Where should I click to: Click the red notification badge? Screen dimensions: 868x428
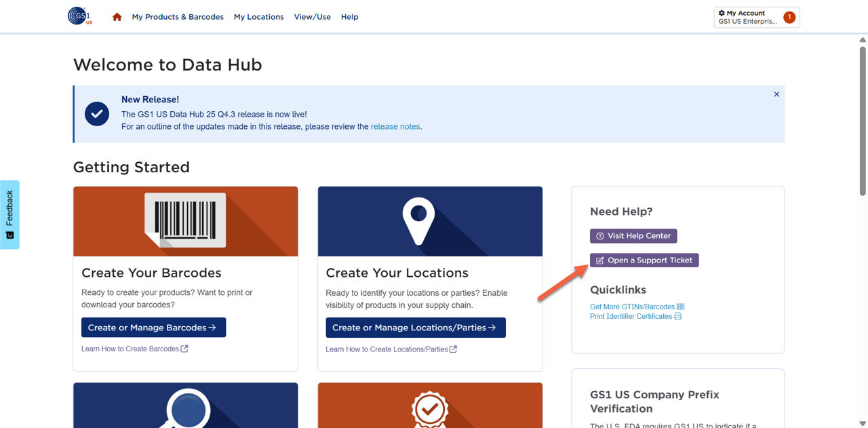[x=789, y=18]
